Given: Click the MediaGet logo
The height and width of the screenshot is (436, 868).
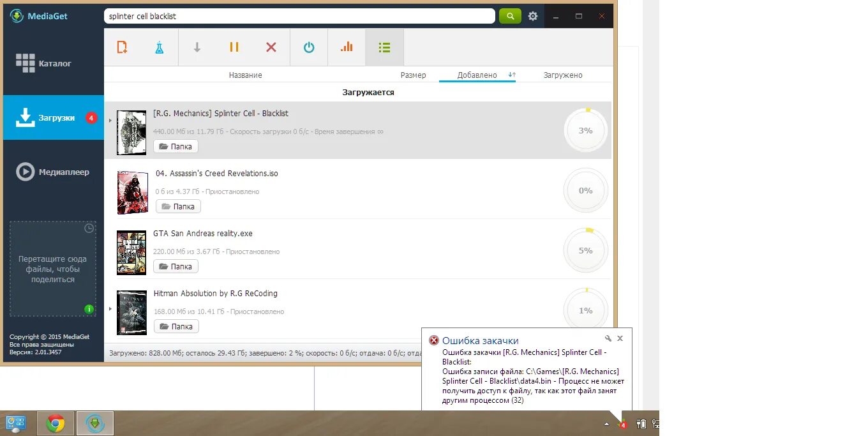Looking at the screenshot, I should (x=39, y=16).
